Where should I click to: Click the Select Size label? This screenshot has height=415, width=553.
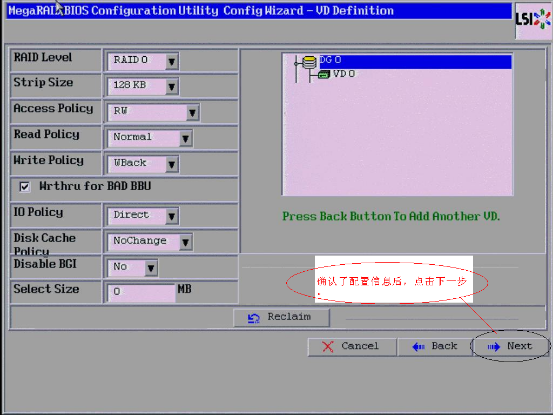tap(46, 289)
